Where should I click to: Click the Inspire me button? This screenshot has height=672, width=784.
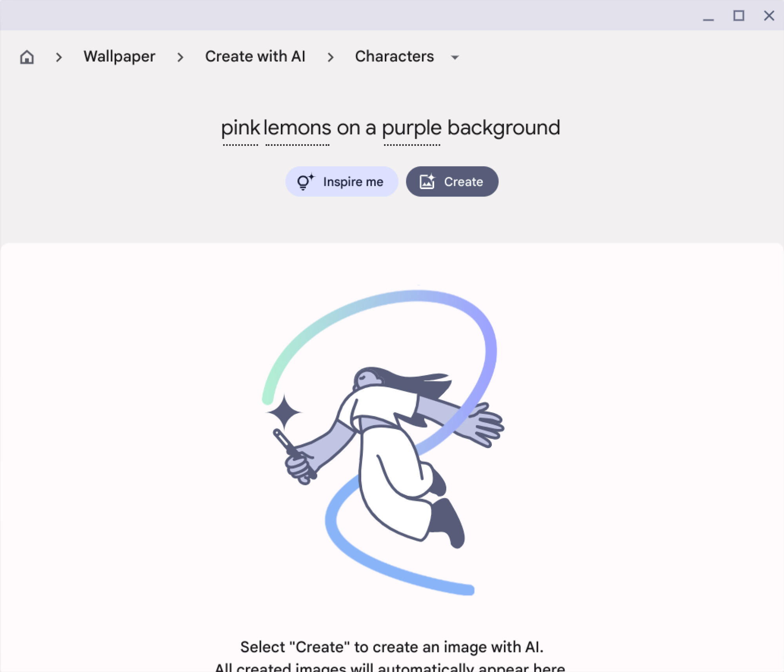341,181
